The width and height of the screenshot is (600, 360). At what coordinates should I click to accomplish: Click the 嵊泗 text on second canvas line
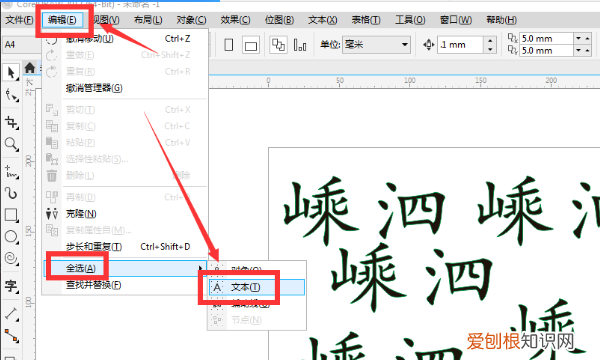coord(411,277)
